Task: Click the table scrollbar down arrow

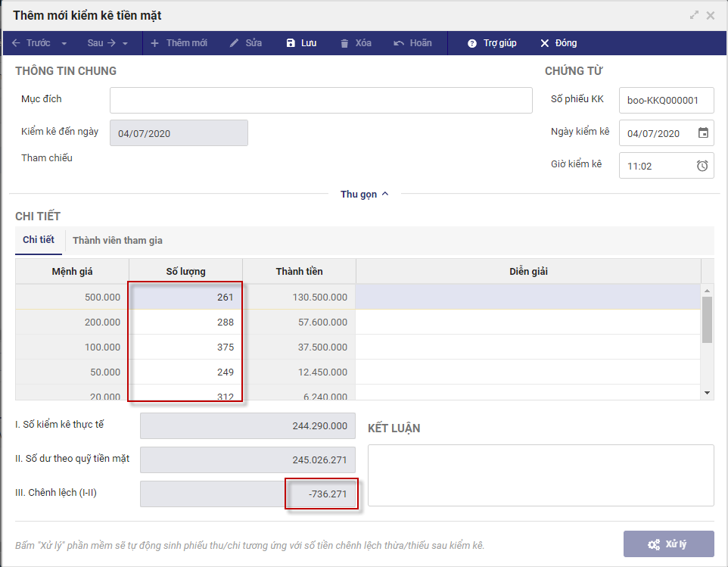Action: 707,393
